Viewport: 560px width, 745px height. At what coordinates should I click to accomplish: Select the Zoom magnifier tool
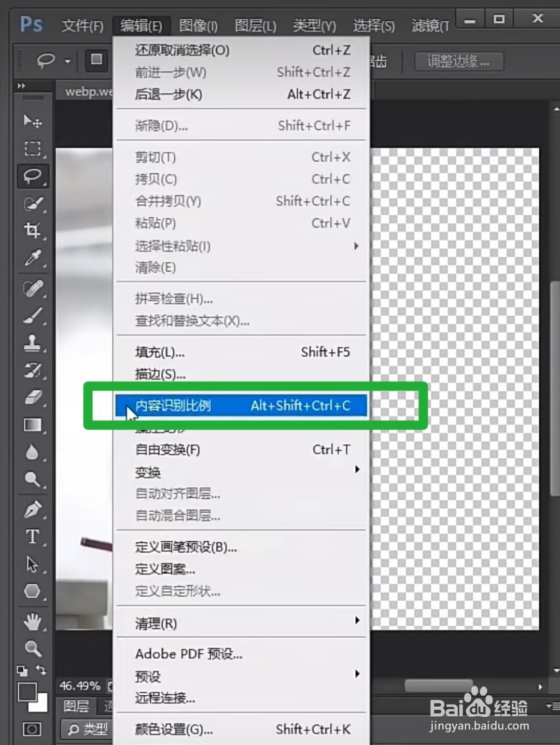31,648
